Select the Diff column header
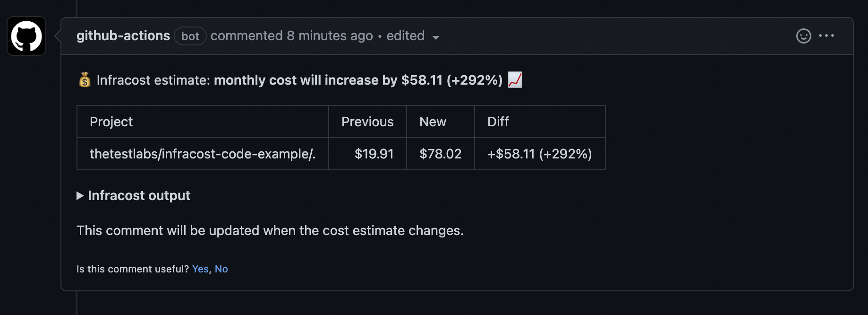 540,122
